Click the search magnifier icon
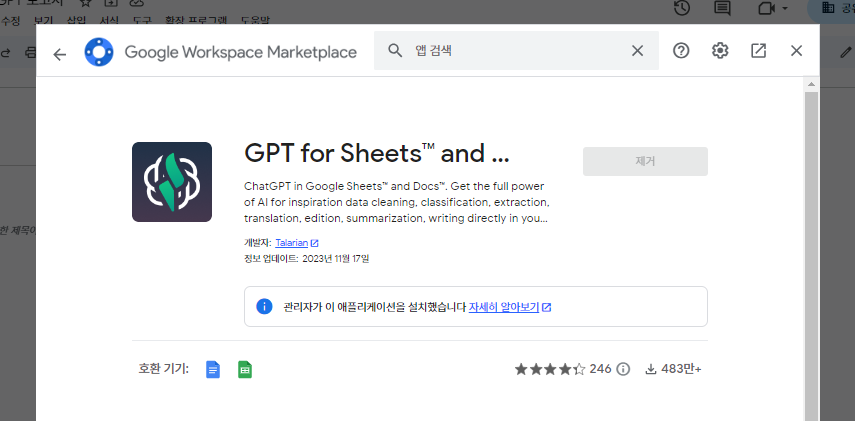Image resolution: width=855 pixels, height=421 pixels. [x=395, y=51]
